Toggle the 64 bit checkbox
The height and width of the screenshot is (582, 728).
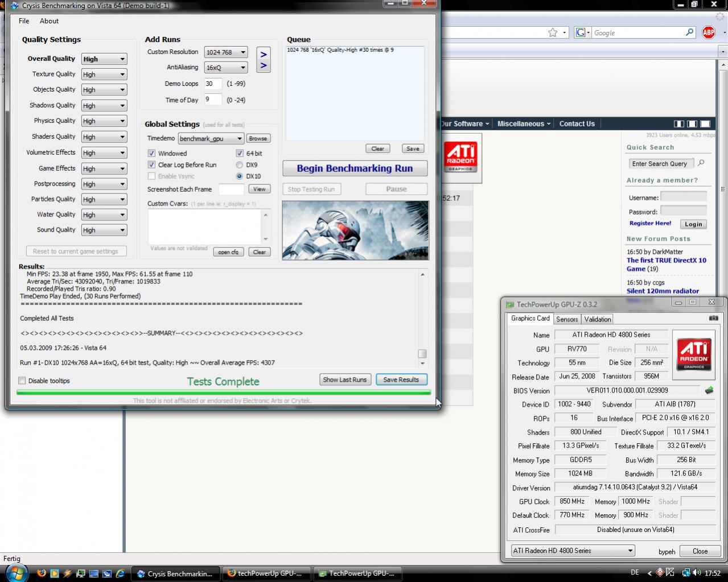coord(240,153)
